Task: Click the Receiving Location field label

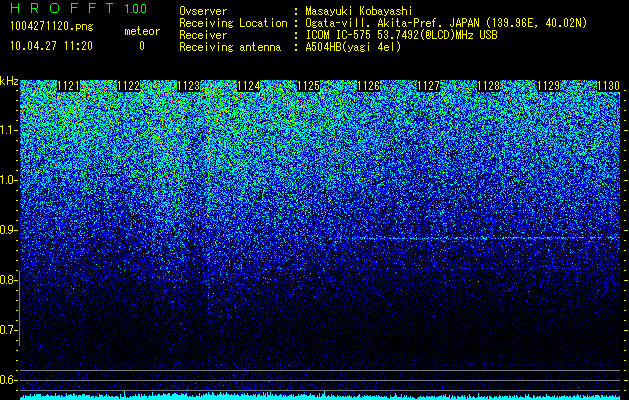Action: coord(233,23)
